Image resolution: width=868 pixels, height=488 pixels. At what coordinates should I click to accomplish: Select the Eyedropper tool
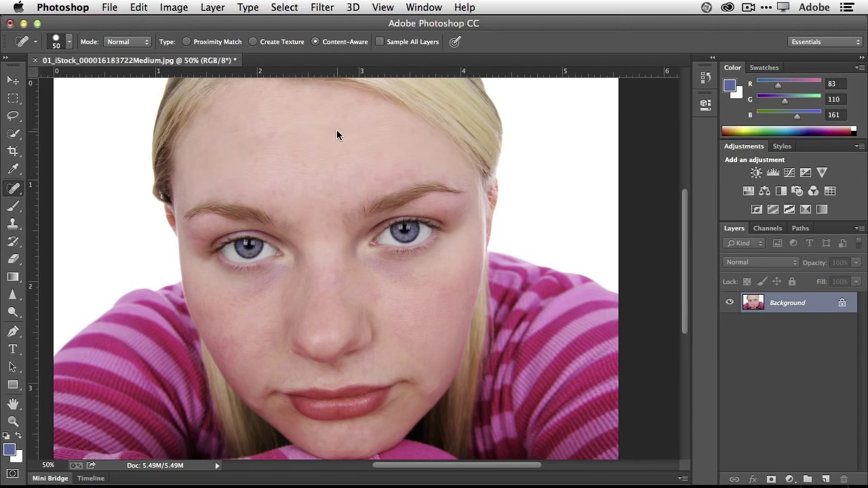click(x=13, y=169)
